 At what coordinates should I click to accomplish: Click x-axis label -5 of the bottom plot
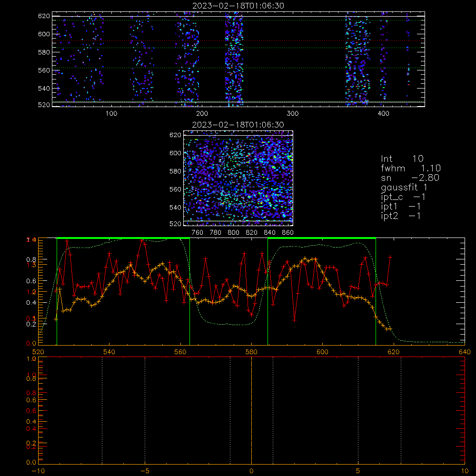145,471
